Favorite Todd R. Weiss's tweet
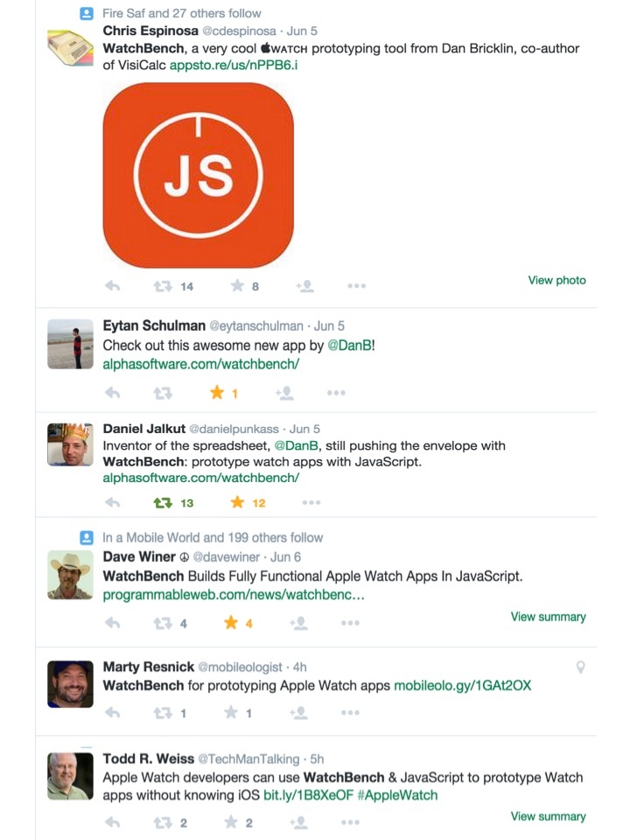The width and height of the screenshot is (630, 840). coord(231,822)
